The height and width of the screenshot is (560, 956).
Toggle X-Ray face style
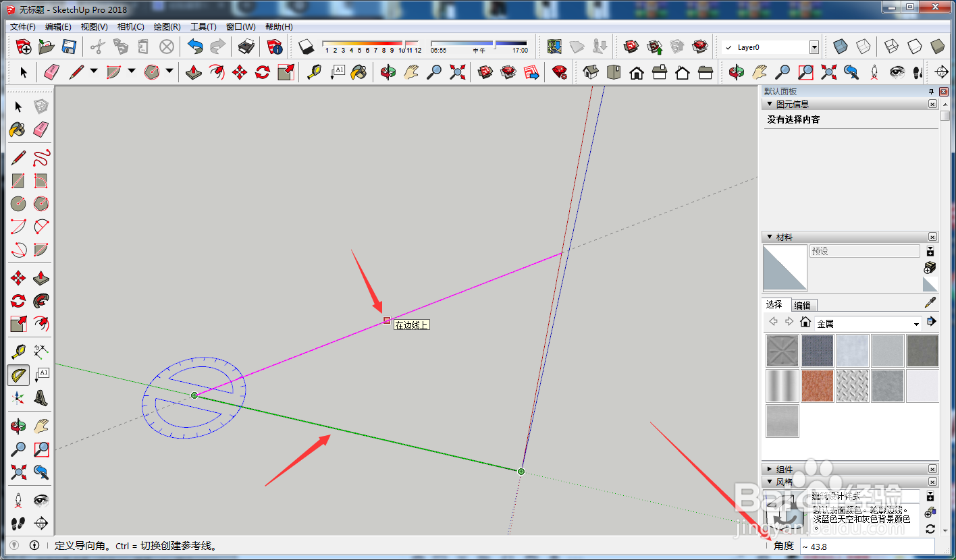pyautogui.click(x=840, y=47)
